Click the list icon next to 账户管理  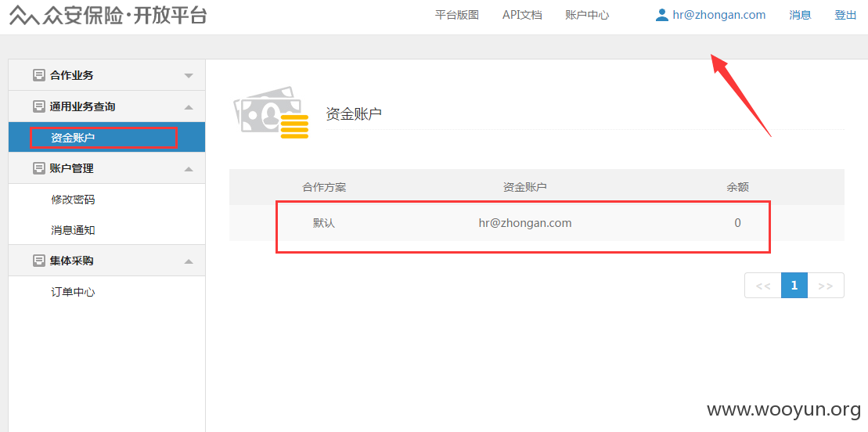point(39,168)
